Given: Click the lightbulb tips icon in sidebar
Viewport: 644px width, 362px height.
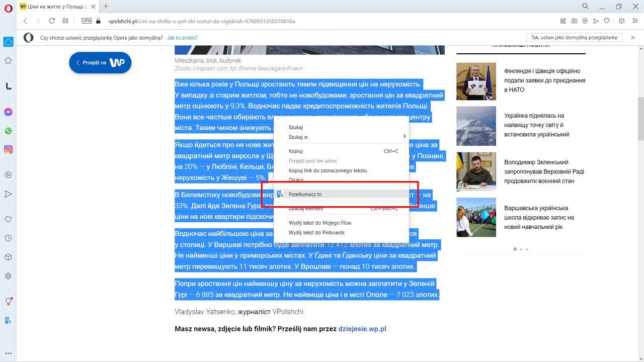Looking at the screenshot, I should [x=8, y=301].
